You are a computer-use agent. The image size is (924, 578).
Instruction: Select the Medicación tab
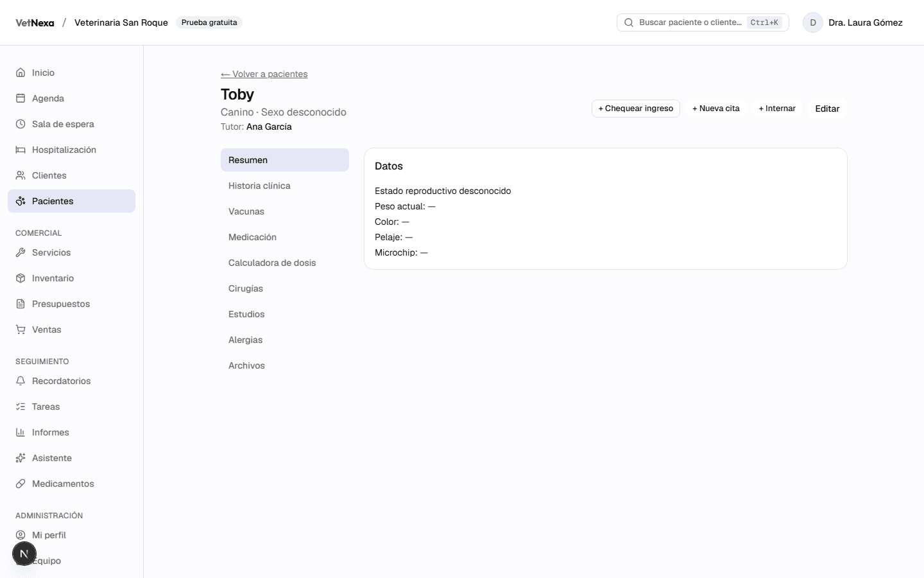[x=285, y=237]
